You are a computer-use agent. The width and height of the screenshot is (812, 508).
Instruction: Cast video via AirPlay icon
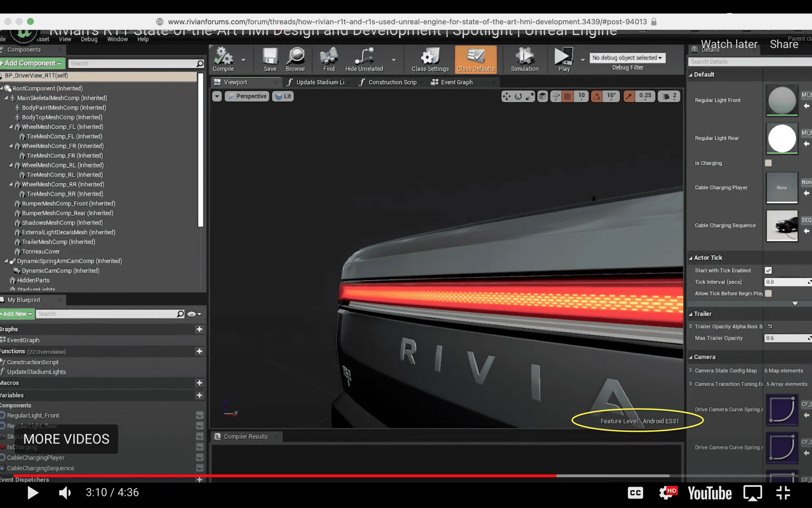coord(752,493)
